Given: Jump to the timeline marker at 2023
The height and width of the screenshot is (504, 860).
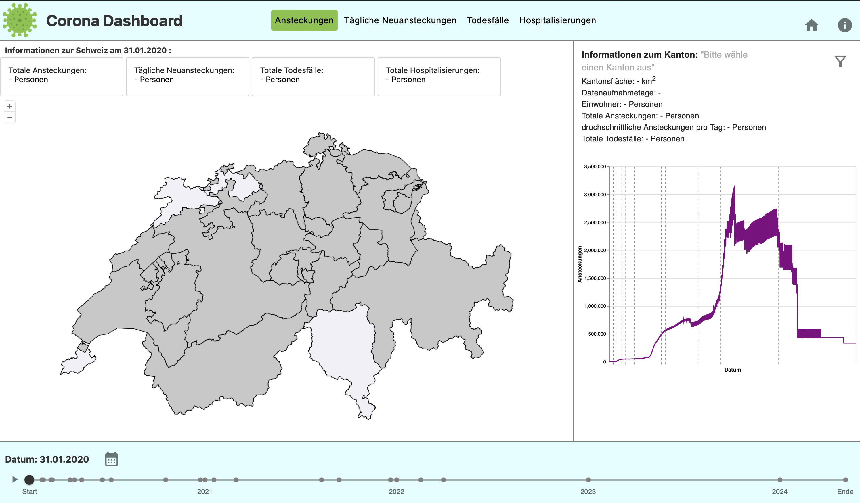Looking at the screenshot, I should [x=588, y=480].
